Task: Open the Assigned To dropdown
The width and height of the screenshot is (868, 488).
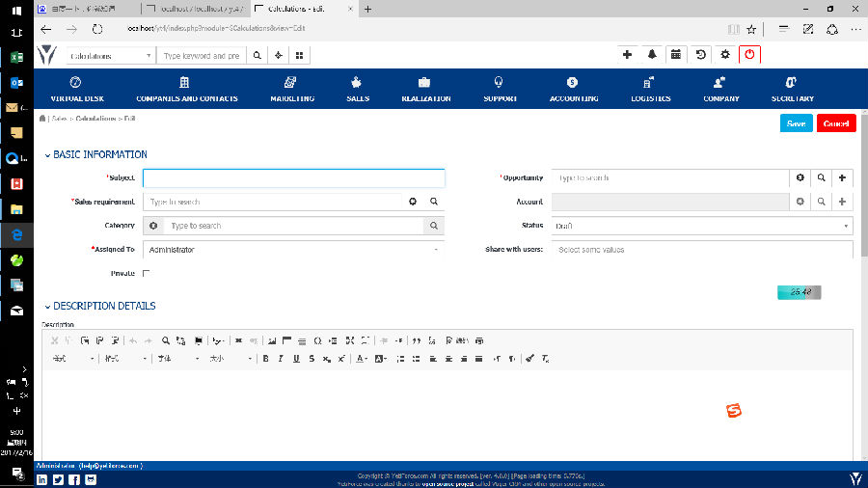Action: (293, 250)
